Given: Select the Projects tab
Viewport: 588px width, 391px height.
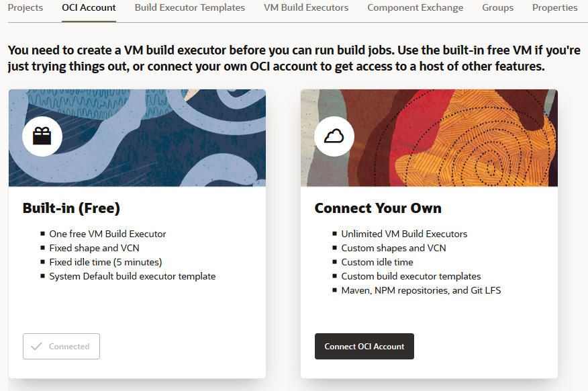Looking at the screenshot, I should (x=25, y=8).
